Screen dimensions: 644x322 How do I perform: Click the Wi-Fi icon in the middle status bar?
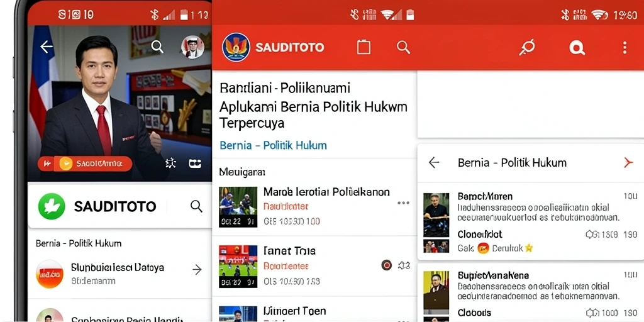[x=387, y=15]
